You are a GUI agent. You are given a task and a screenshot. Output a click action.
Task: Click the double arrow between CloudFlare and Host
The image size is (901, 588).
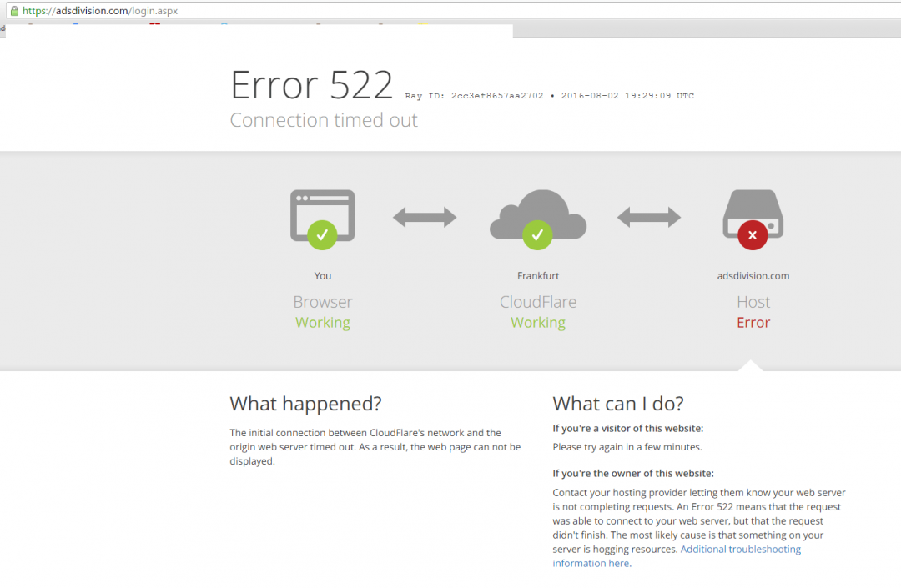point(648,218)
